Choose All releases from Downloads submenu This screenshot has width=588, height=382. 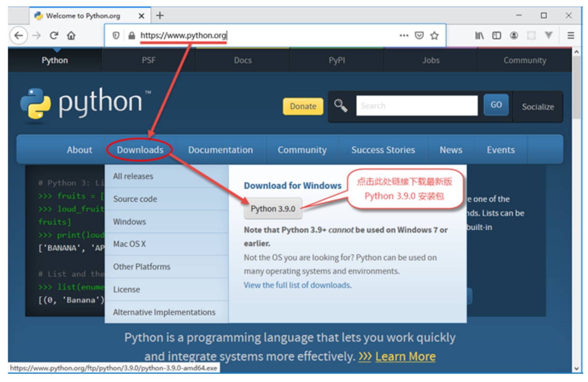[x=167, y=176]
